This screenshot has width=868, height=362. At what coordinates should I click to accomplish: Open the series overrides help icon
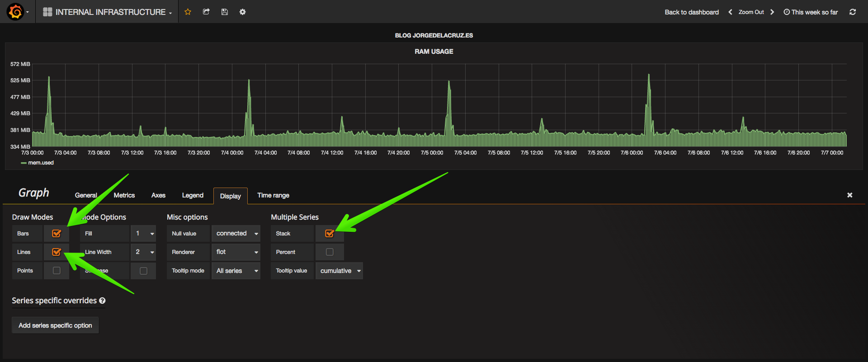[x=102, y=301]
